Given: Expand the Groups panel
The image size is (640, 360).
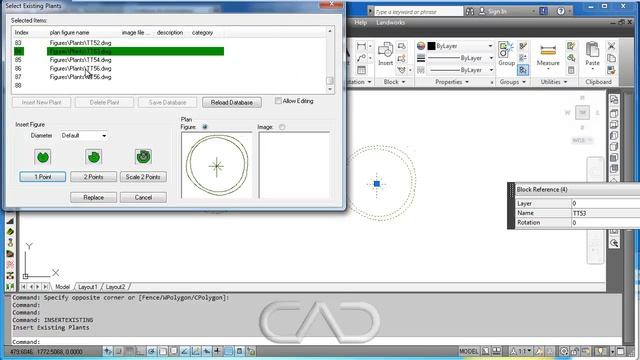Looking at the screenshot, I should [513, 82].
